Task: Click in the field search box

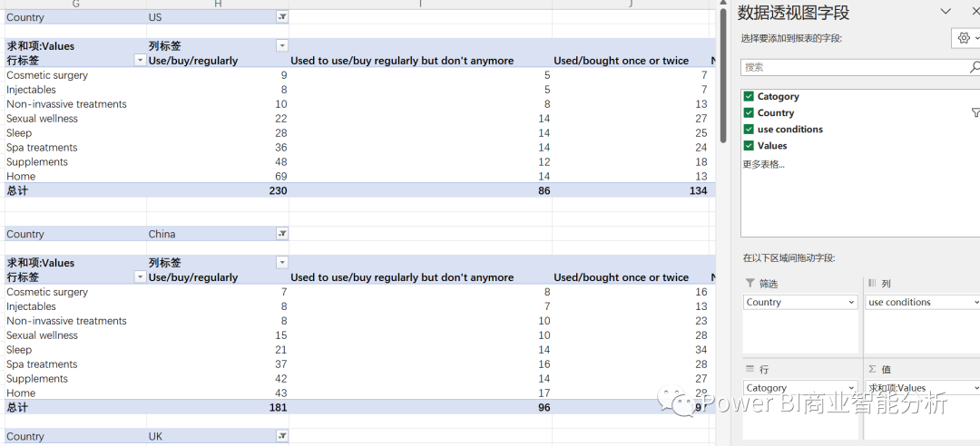Action: tap(855, 67)
